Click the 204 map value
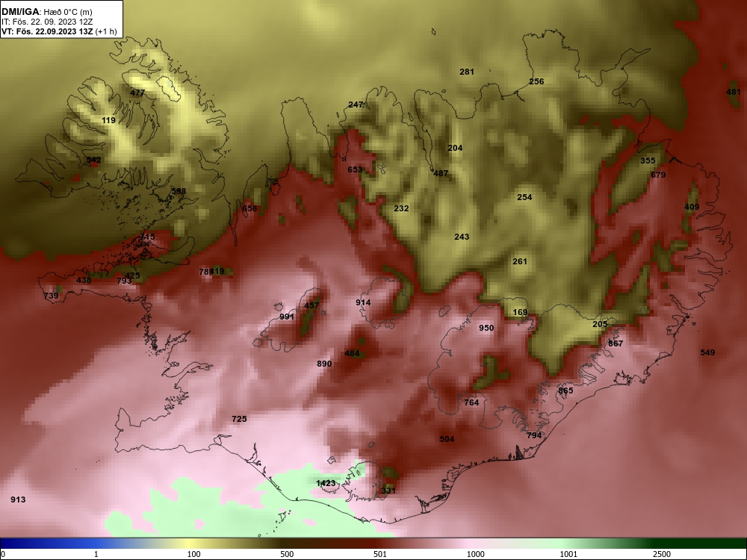The width and height of the screenshot is (747, 560). point(455,148)
